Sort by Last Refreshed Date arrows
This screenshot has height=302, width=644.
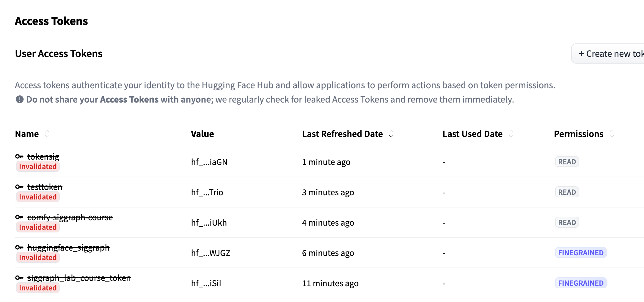tap(391, 134)
